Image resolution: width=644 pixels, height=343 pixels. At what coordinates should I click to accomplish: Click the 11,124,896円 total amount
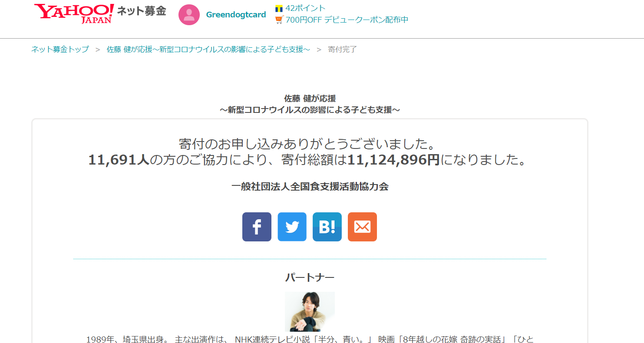point(393,160)
